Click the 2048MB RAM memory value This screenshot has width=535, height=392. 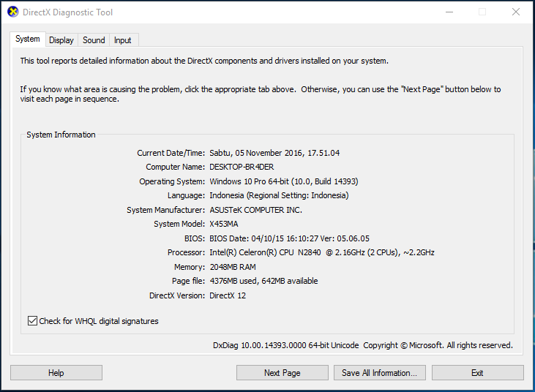pos(233,267)
